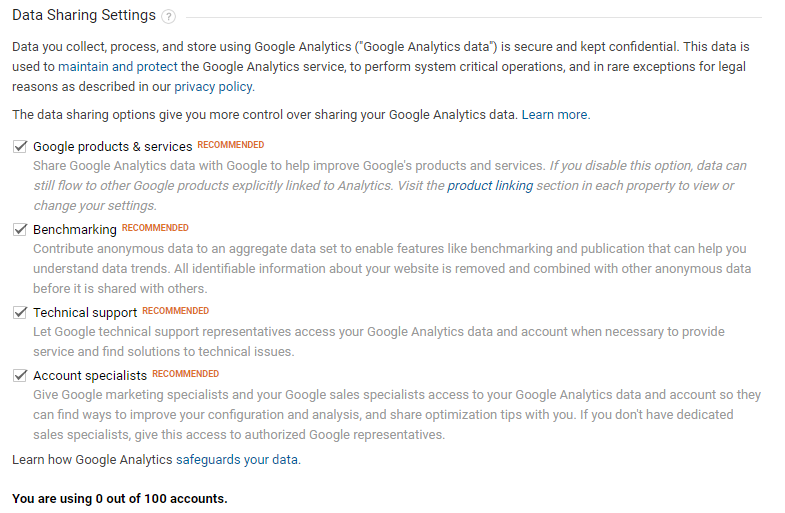Click RECOMMENDED badge next to Google products & services
This screenshot has height=513, width=785.
230,145
